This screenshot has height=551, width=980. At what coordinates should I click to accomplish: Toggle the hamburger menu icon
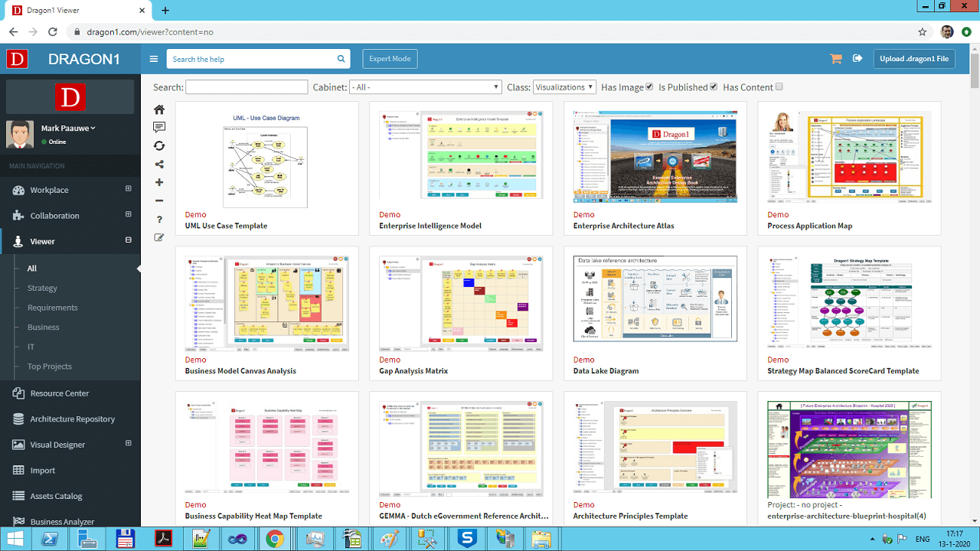pyautogui.click(x=154, y=59)
